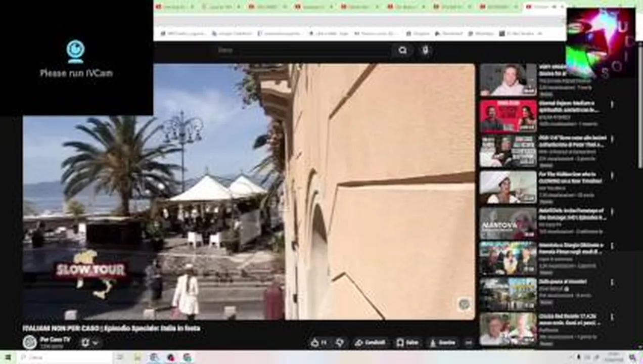Open the Per Caso TV channel avatar

[30, 342]
